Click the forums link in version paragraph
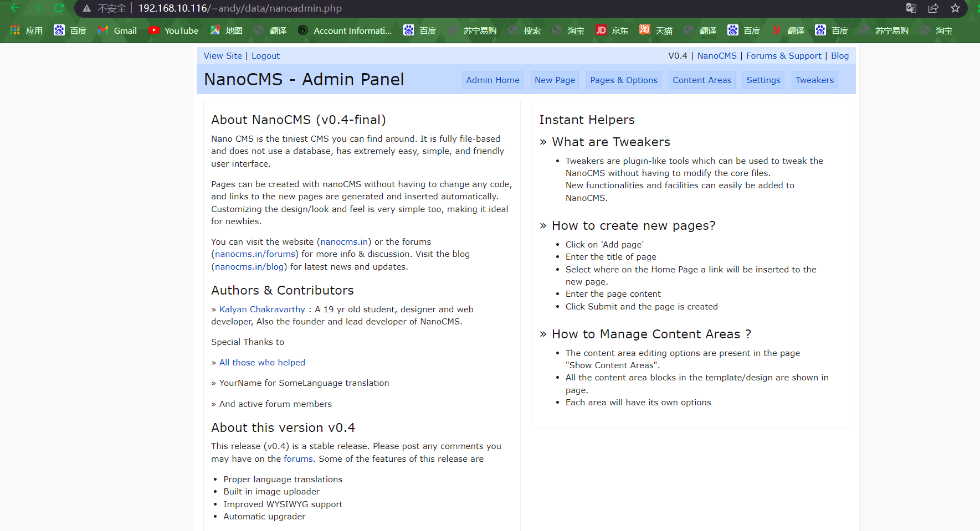Image resolution: width=980 pixels, height=531 pixels. coord(298,459)
